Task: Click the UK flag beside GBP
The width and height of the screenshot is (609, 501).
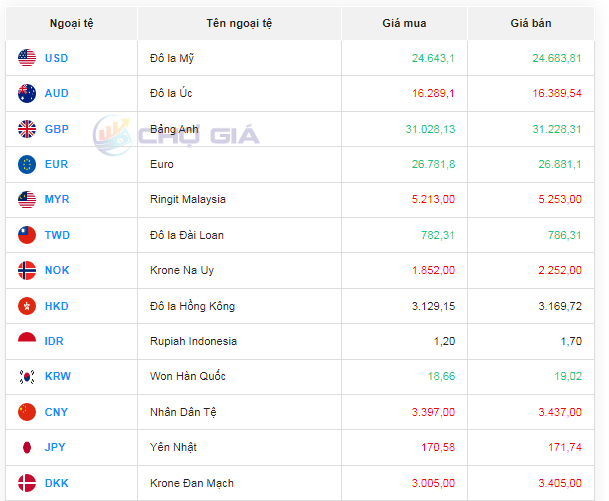Action: point(27,129)
